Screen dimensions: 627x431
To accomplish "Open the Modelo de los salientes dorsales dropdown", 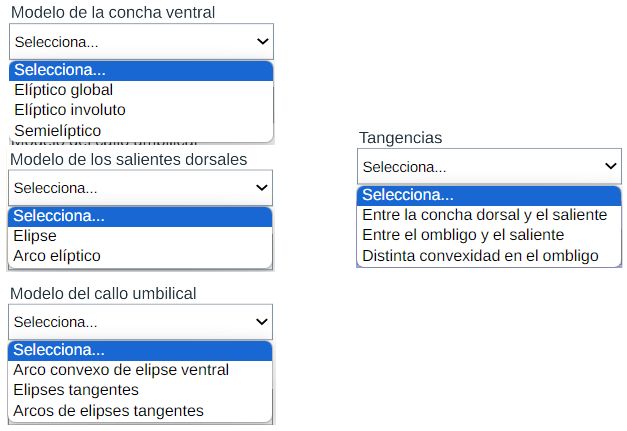I will [141, 188].
